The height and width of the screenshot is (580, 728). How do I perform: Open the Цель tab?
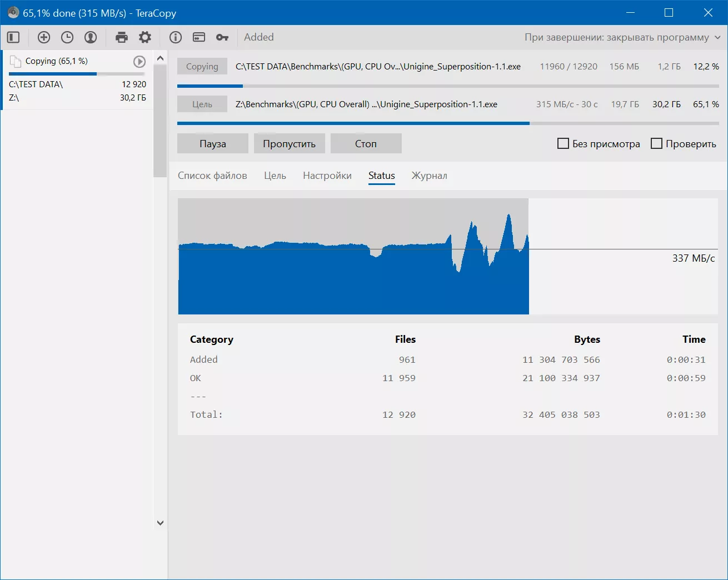pos(275,176)
